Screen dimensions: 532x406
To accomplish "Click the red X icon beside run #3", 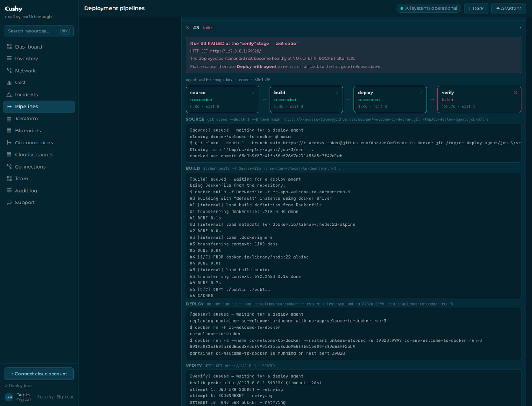I will point(187,28).
